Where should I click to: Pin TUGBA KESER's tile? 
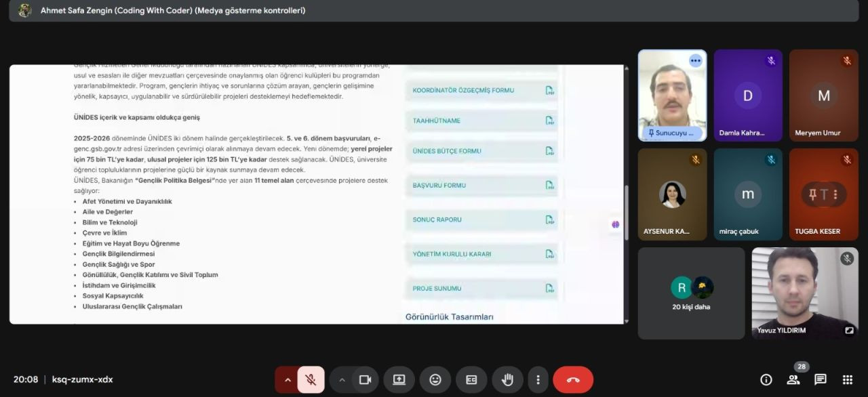tap(812, 195)
